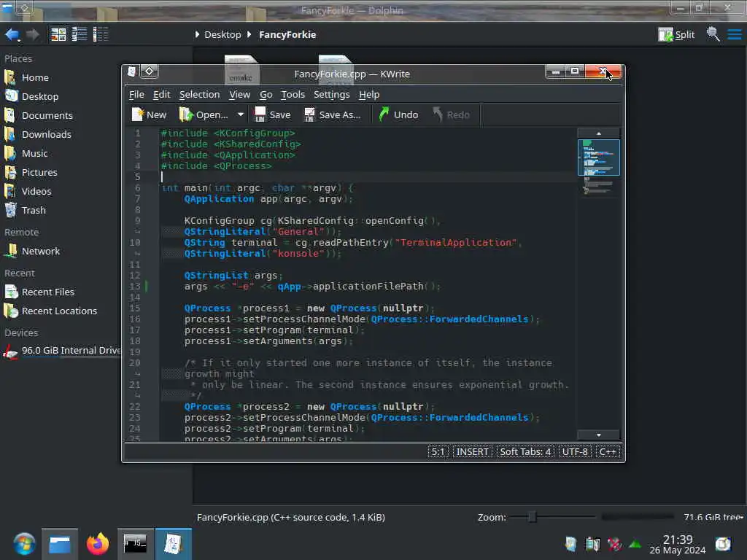This screenshot has width=747, height=560.
Task: Open the Settings menu in KWrite
Action: coord(332,94)
